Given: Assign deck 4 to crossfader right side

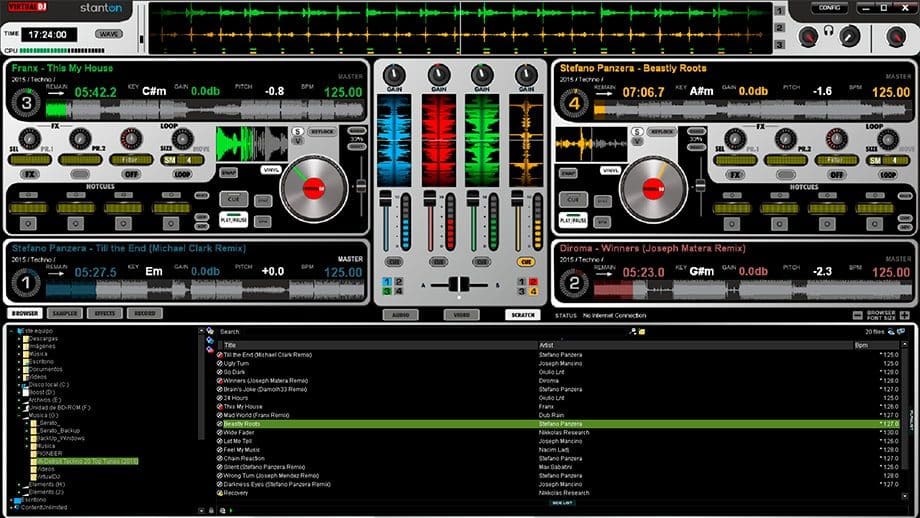Looking at the screenshot, I should click(x=533, y=291).
